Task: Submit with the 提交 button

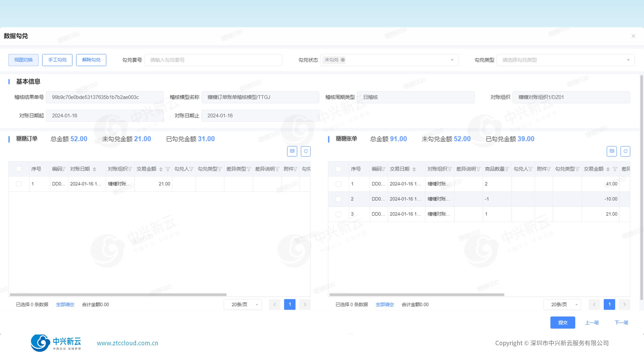Action: (563, 323)
